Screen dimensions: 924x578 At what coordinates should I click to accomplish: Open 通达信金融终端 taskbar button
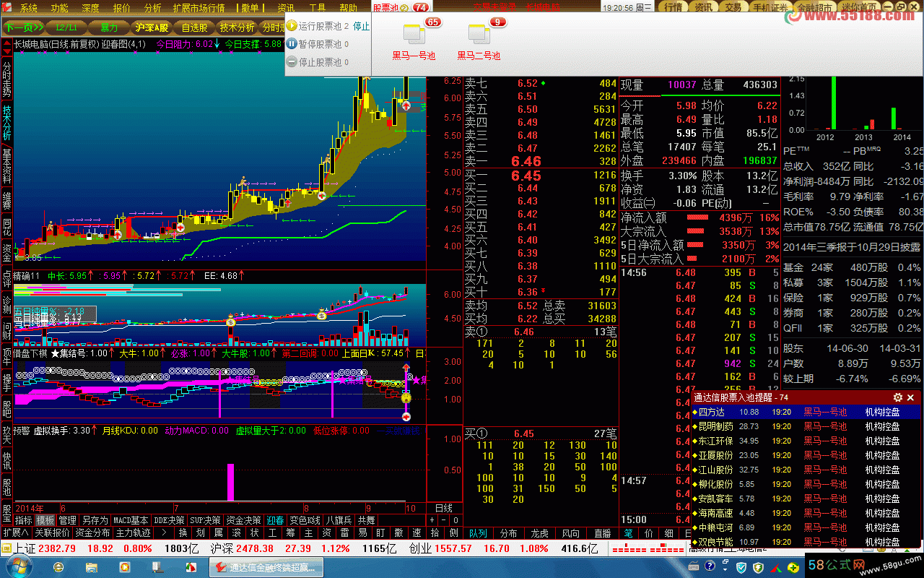click(265, 567)
